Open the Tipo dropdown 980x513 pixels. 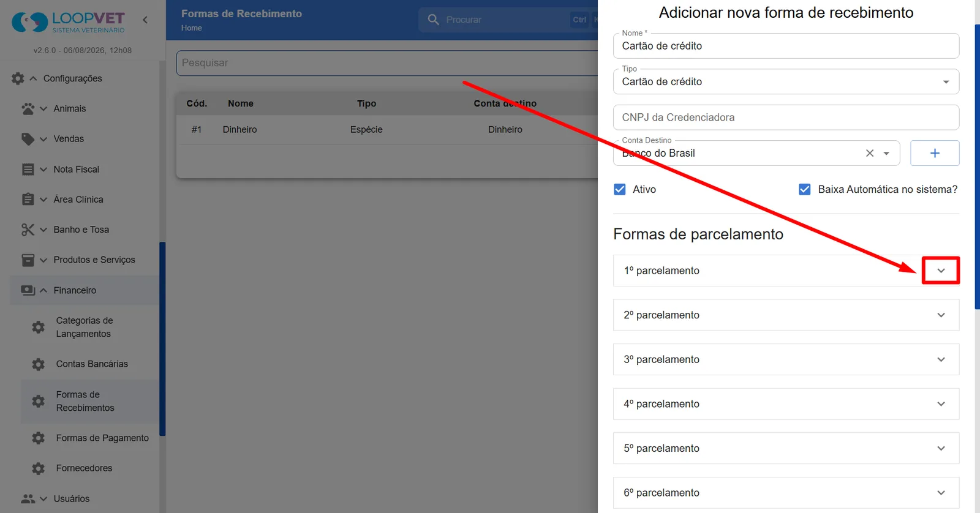click(786, 81)
